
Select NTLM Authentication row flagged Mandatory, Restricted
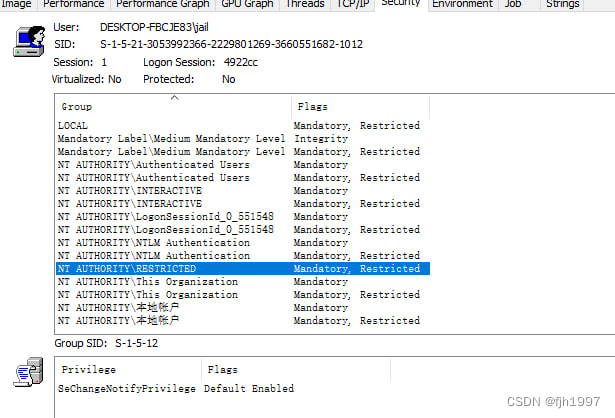[x=243, y=255]
